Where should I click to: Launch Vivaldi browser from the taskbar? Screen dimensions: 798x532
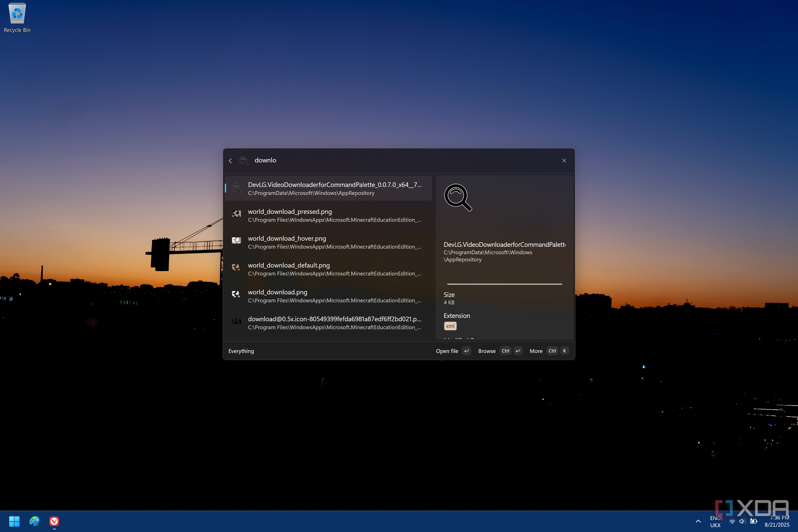point(54,521)
